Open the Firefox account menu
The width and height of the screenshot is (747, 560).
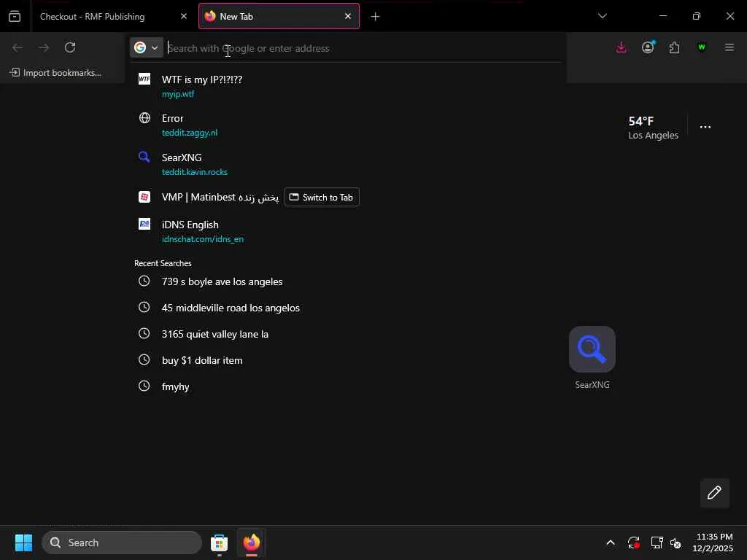coord(648,47)
